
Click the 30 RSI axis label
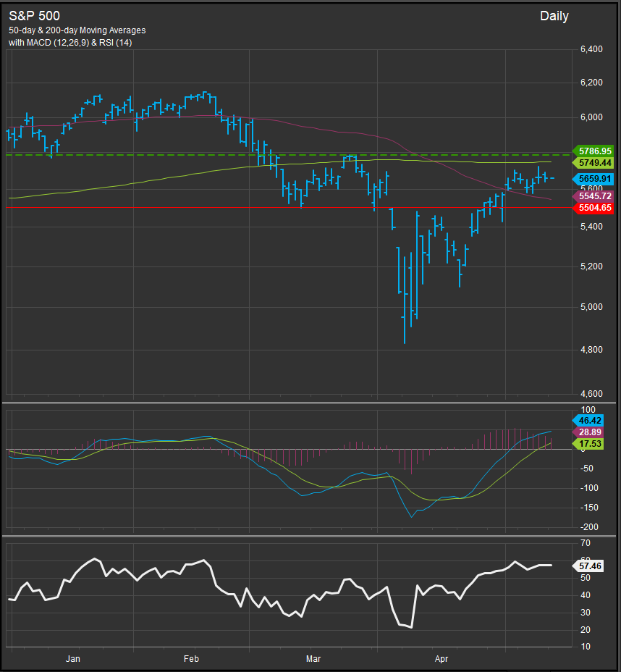(586, 613)
